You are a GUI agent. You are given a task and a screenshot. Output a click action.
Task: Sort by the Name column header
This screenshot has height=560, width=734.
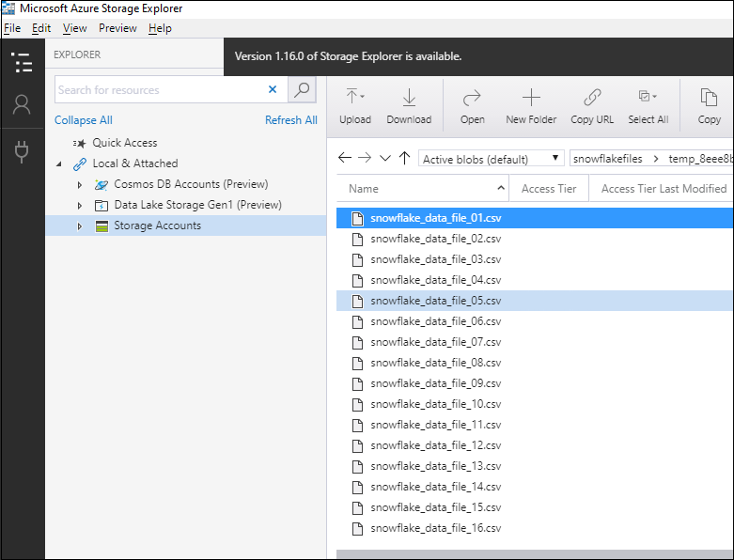pos(423,189)
